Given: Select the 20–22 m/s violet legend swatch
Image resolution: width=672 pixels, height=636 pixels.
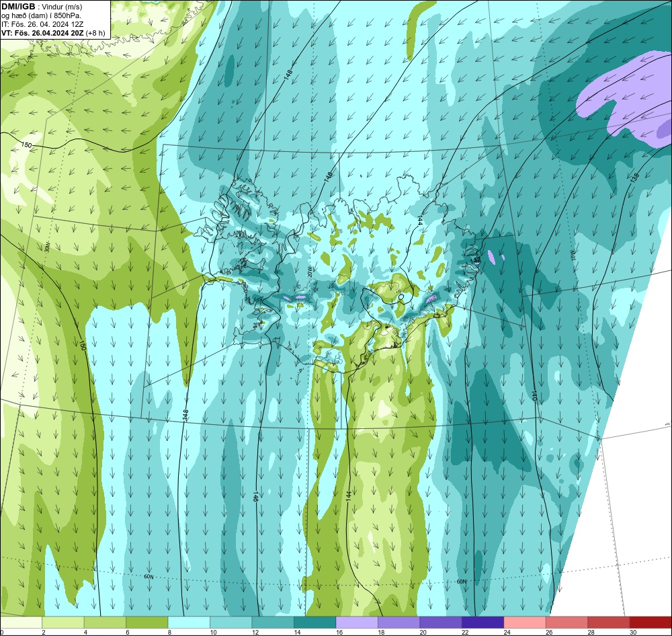Looking at the screenshot, I should 441,623.
